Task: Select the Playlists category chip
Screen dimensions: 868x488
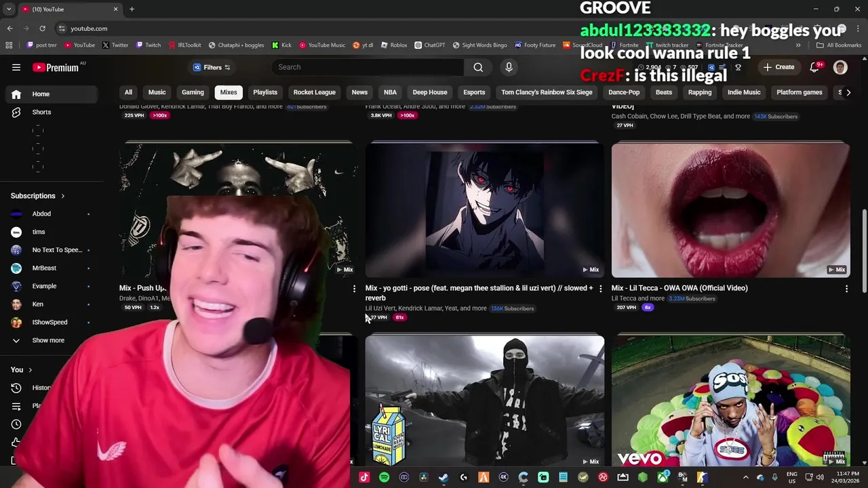Action: tap(265, 92)
